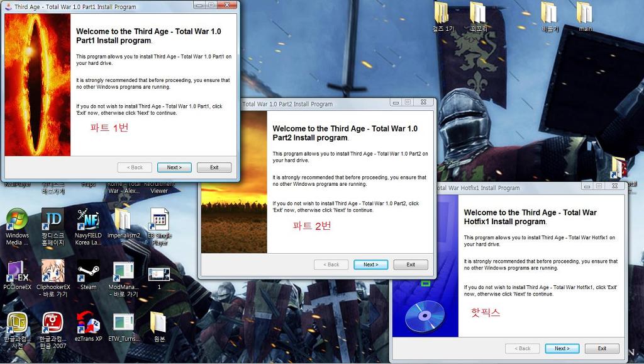The image size is (644, 364).
Task: Open the EB Single Player shortcut
Action: 159,227
